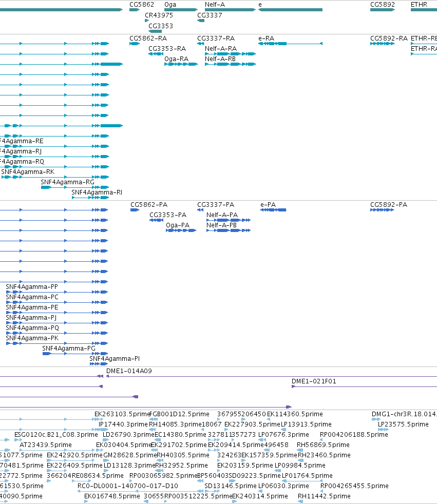Click the e-RA transcript label
437x504 pixels.
pyautogui.click(x=266, y=38)
